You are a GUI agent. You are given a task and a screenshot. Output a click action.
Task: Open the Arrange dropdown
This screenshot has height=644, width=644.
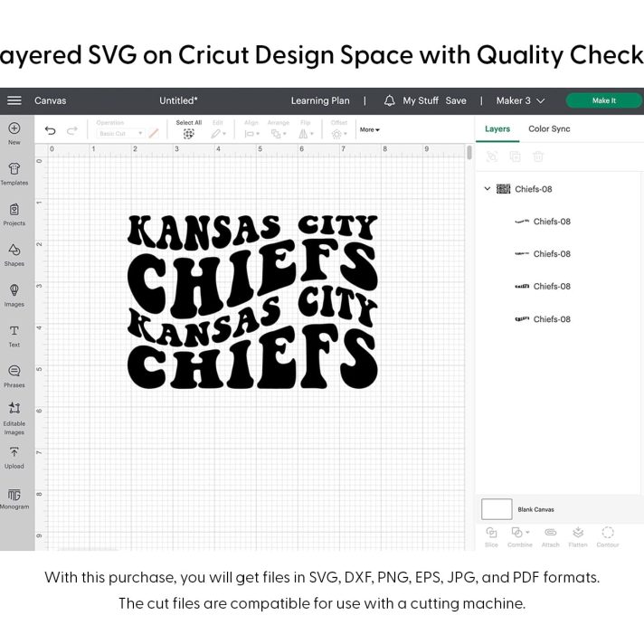279,134
